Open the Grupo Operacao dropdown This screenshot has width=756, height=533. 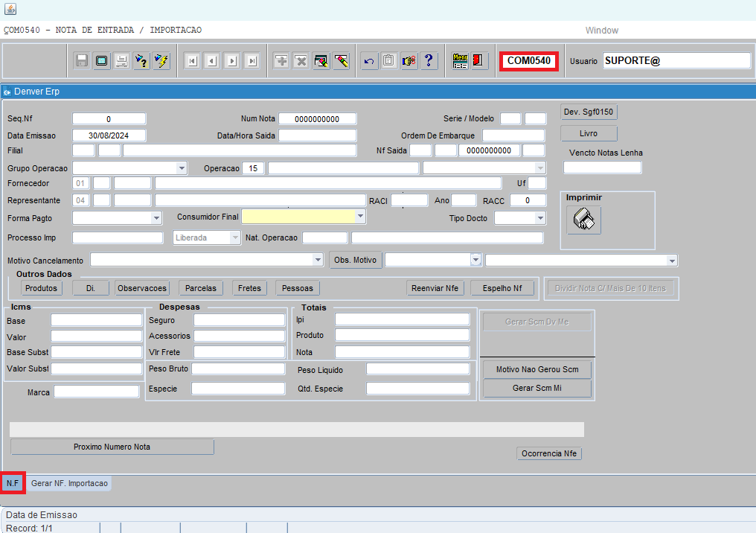tap(182, 168)
